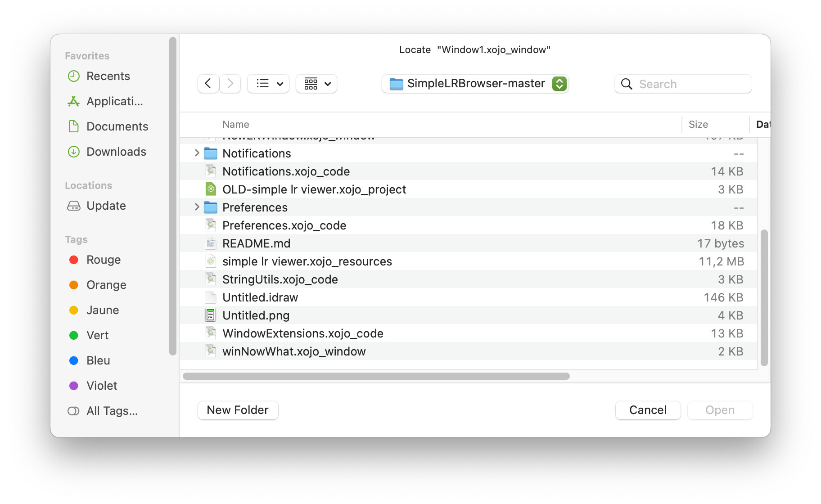821x504 pixels.
Task: Select winNowWhat.xojo_window file icon
Action: click(x=211, y=351)
